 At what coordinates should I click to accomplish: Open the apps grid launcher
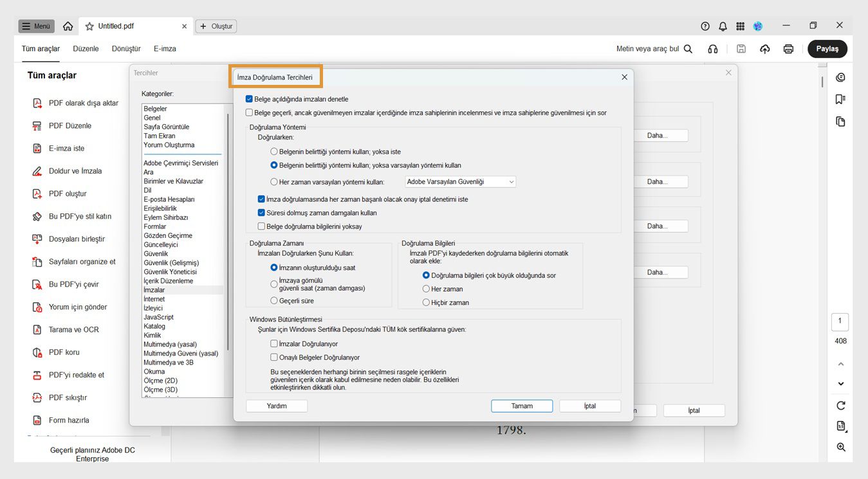pos(741,26)
